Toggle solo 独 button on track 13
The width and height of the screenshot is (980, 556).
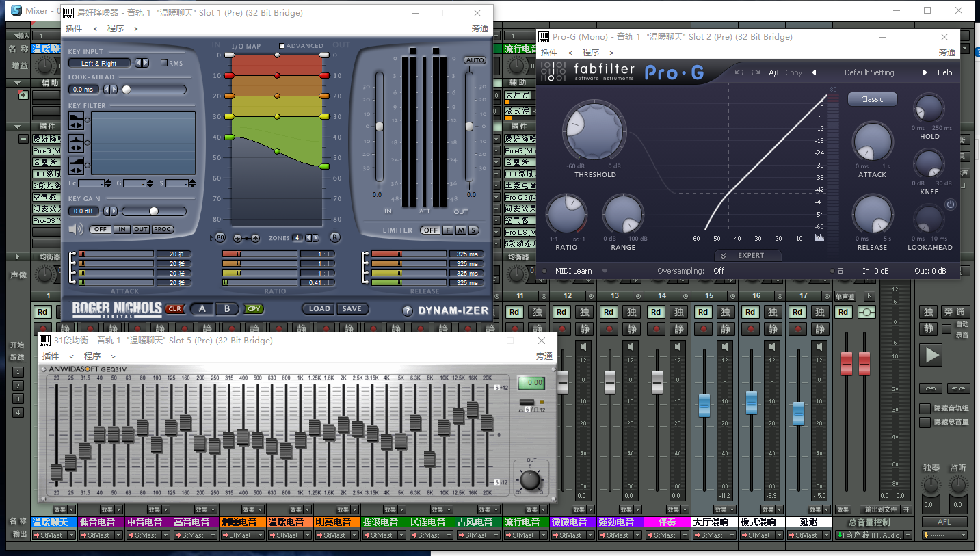pyautogui.click(x=631, y=312)
